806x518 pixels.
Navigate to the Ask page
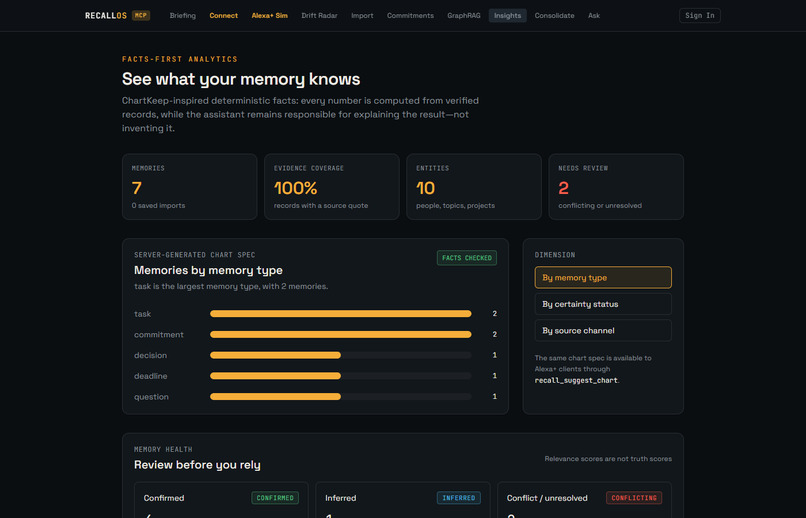594,15
